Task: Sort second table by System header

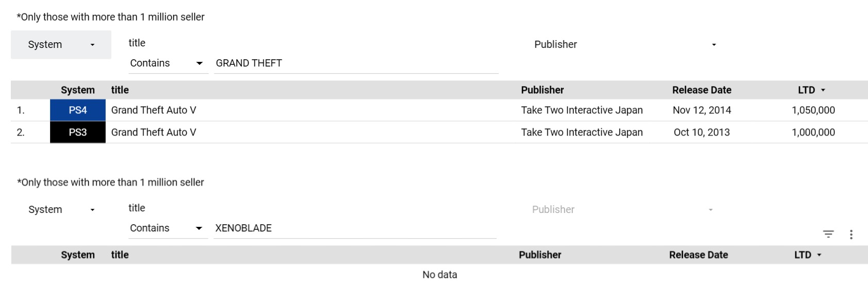Action: click(78, 255)
